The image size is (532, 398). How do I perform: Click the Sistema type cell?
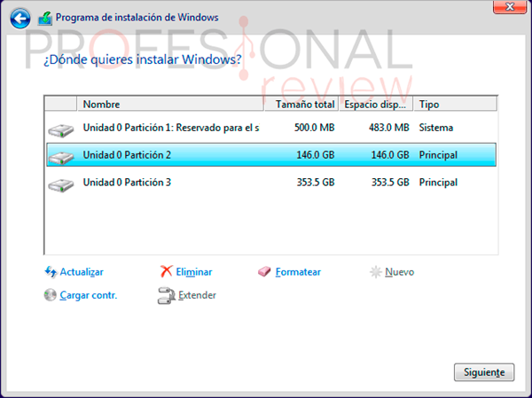[436, 128]
